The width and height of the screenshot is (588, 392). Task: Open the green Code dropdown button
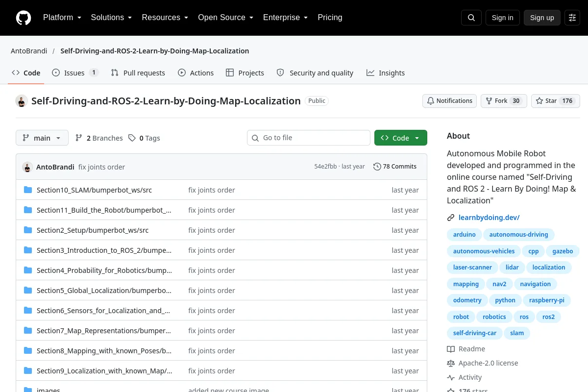click(401, 138)
